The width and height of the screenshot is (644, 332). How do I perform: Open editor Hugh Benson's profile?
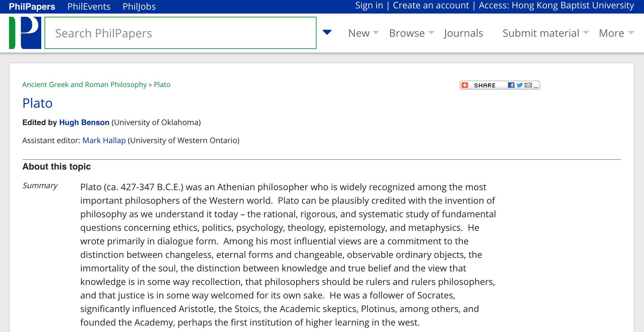[x=84, y=122]
